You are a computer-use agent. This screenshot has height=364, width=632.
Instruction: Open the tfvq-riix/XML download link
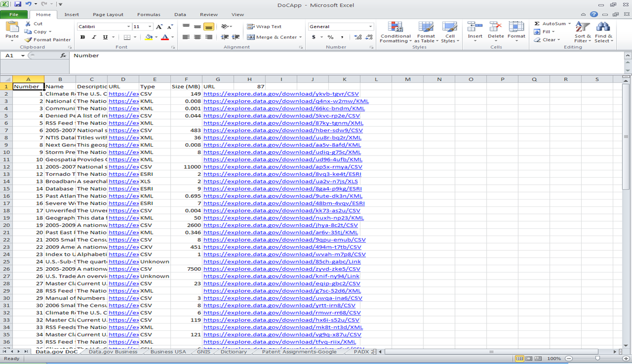pos(279,342)
